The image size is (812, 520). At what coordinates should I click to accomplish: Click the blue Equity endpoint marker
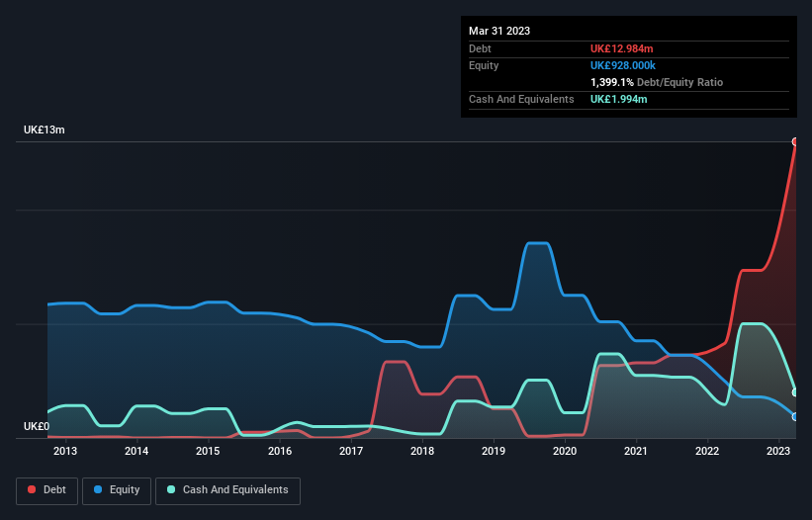point(795,416)
